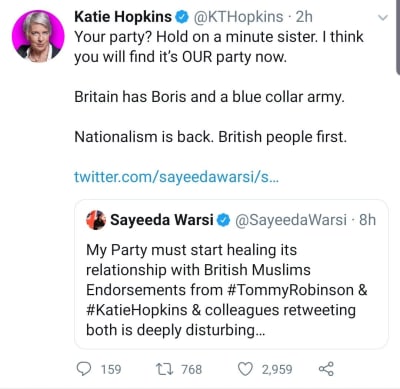Open Sayeeda Warsi's small avatar

[96, 220]
